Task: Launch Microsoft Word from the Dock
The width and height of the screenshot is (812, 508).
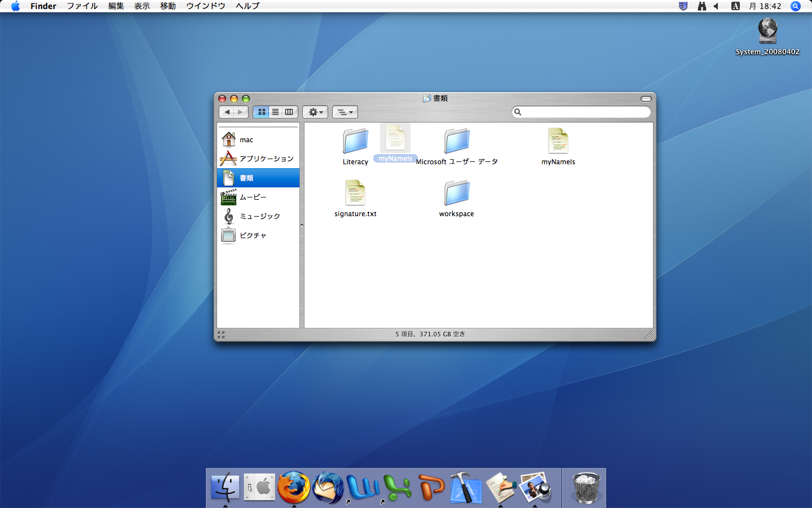Action: click(x=363, y=487)
